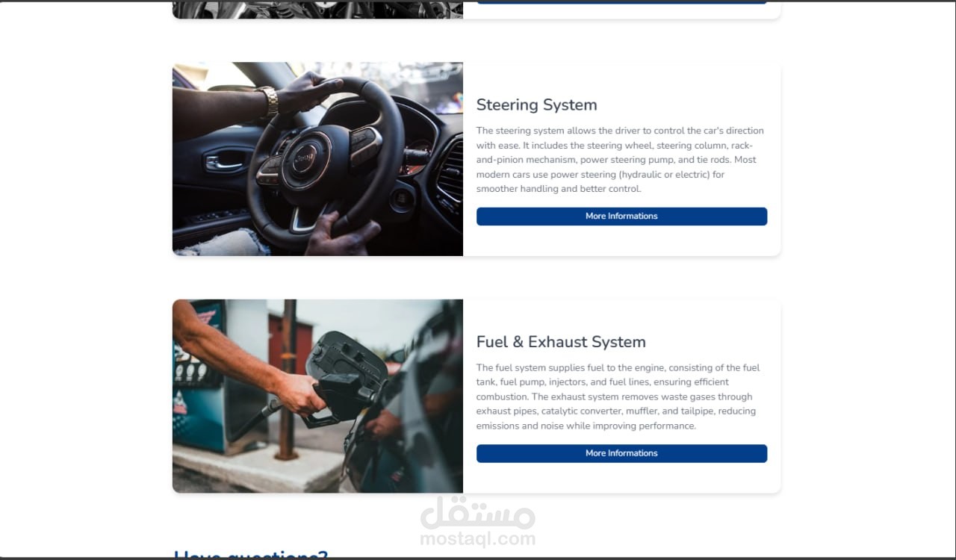Click the Have questions? heading
This screenshot has width=956, height=560.
[251, 555]
